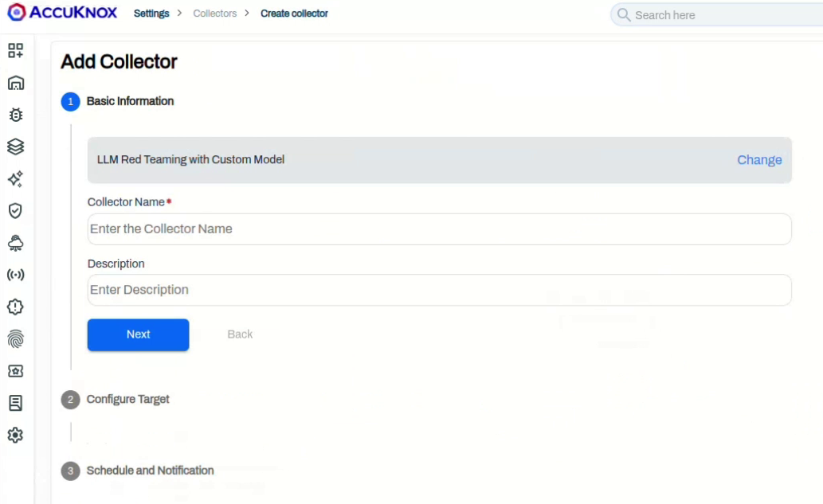Click the Add Collector heading
This screenshot has height=504, width=823.
coord(120,62)
